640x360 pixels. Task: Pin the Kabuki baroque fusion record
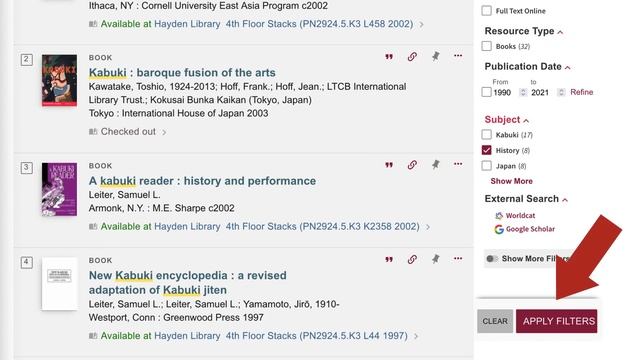tap(436, 56)
